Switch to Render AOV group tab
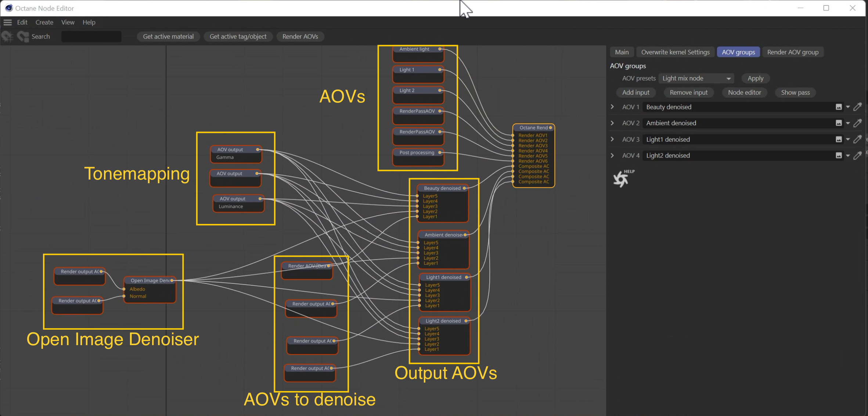This screenshot has height=416, width=868. [793, 52]
